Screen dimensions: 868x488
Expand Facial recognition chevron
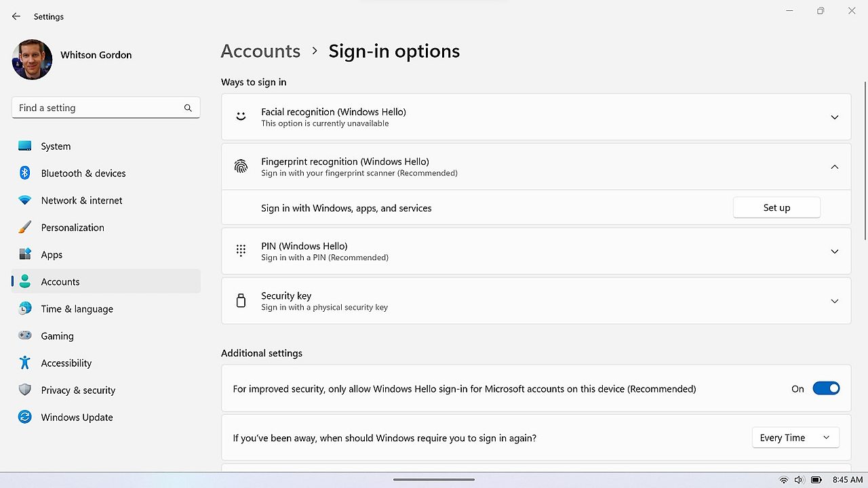[x=835, y=117]
